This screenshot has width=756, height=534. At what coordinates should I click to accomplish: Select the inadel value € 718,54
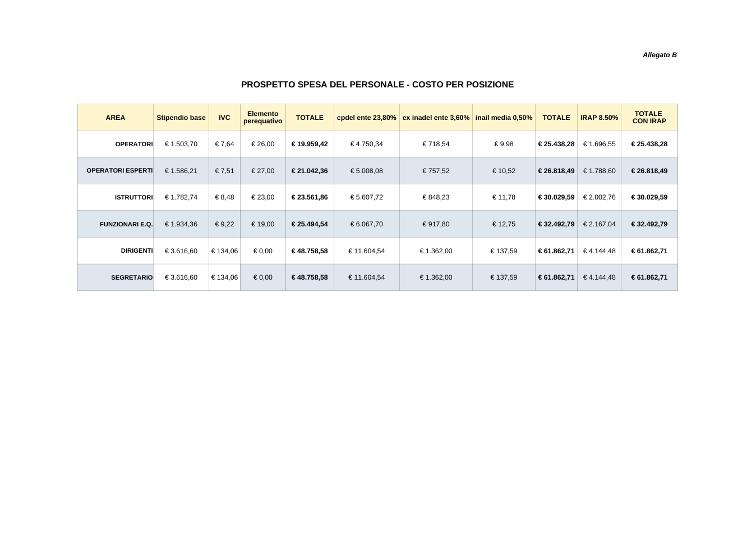point(436,144)
